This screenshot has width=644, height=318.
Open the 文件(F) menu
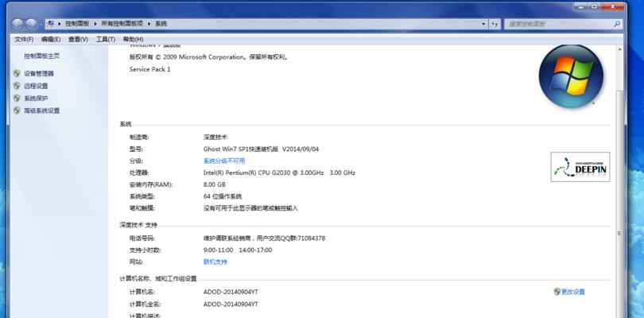tap(24, 39)
